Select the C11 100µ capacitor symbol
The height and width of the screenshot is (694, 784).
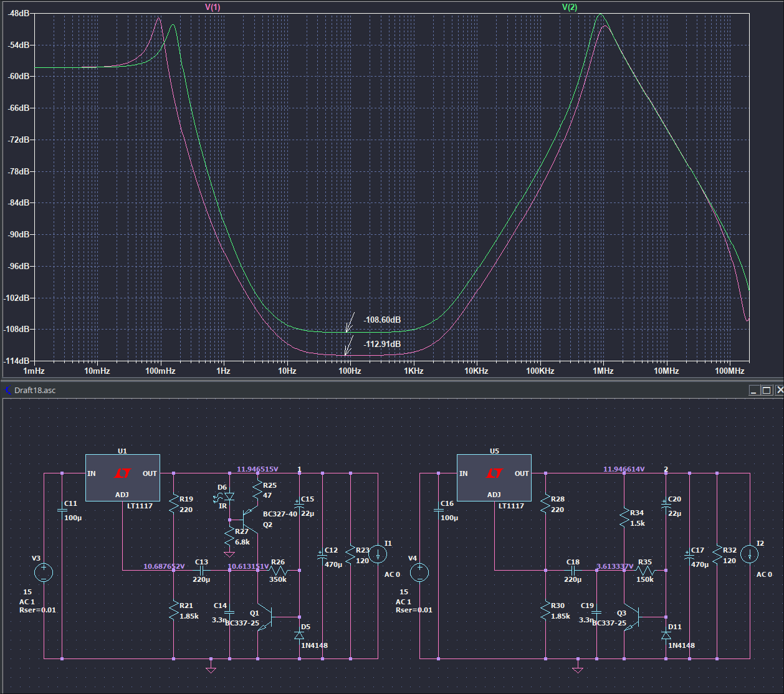click(62, 510)
